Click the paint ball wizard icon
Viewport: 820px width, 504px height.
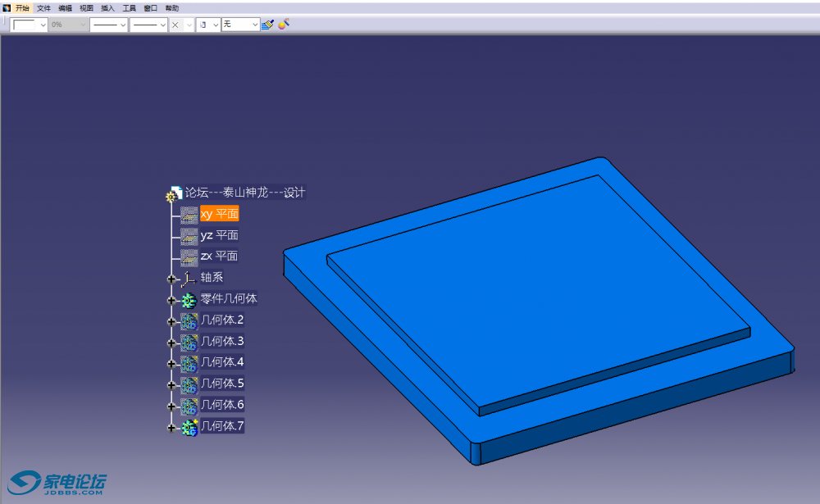[284, 24]
